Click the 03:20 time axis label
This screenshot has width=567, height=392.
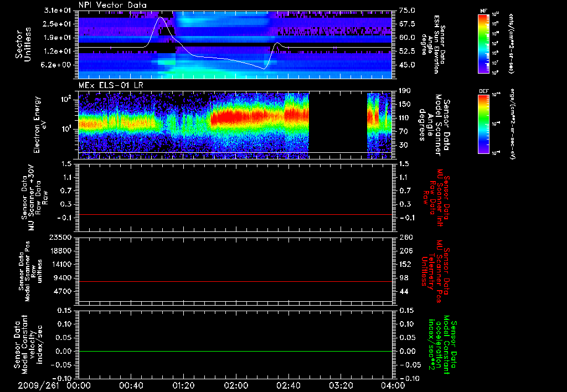pos(341,385)
